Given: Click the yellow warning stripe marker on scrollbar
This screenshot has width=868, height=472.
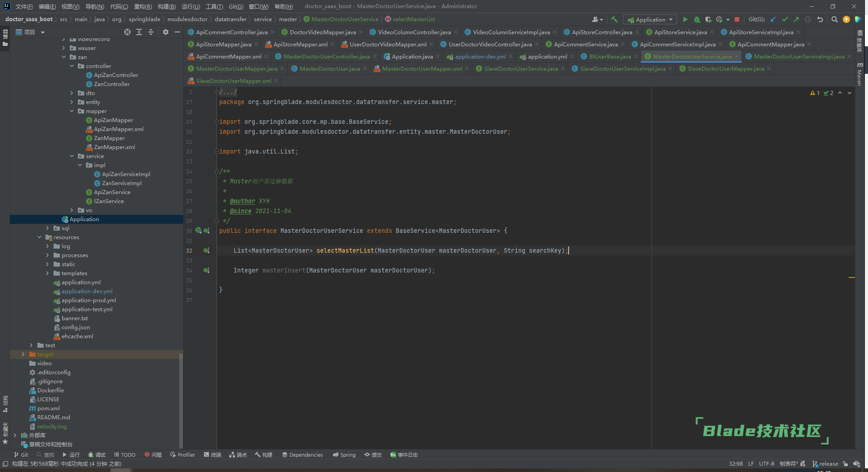Looking at the screenshot, I should tap(851, 277).
